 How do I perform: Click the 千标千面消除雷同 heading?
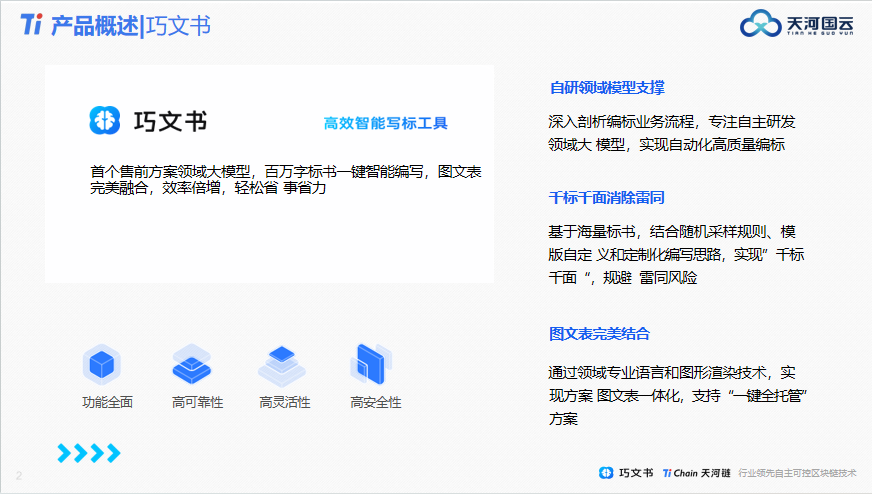(606, 197)
